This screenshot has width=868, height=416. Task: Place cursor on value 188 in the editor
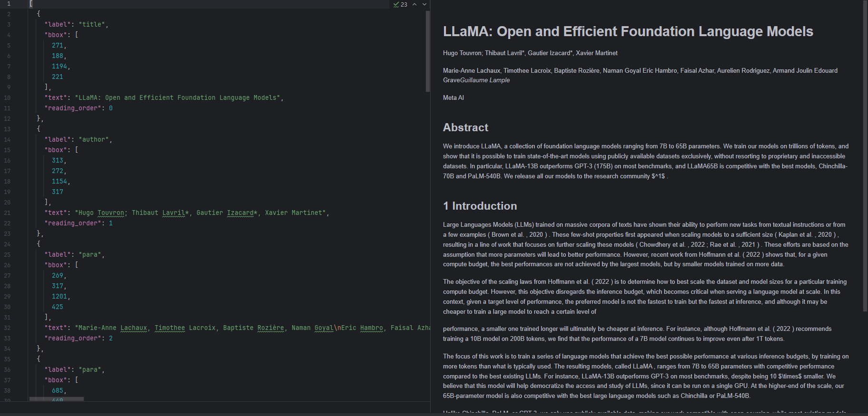coord(58,56)
